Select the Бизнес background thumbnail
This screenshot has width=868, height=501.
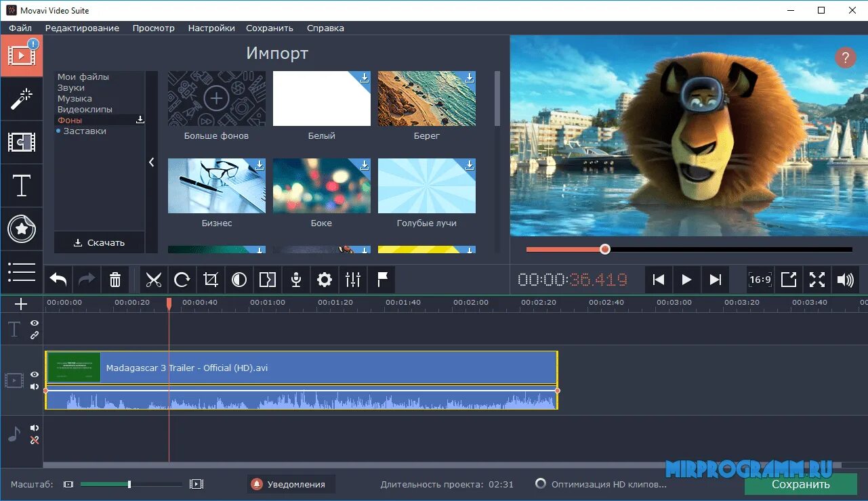click(216, 186)
